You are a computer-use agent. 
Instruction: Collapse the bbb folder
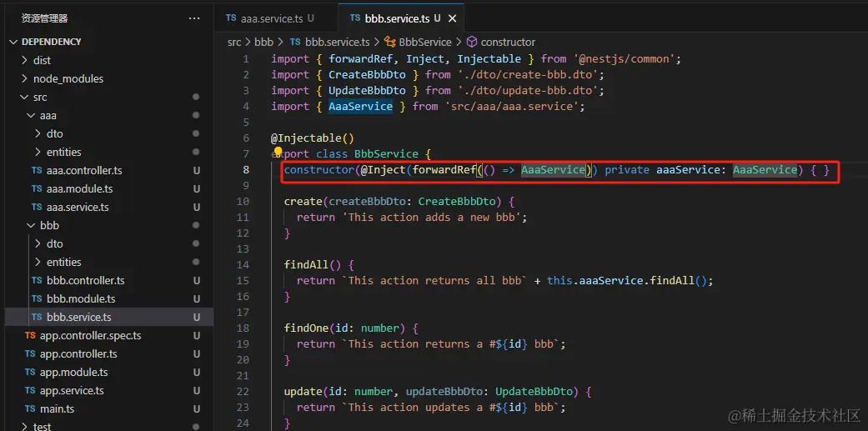(49, 226)
